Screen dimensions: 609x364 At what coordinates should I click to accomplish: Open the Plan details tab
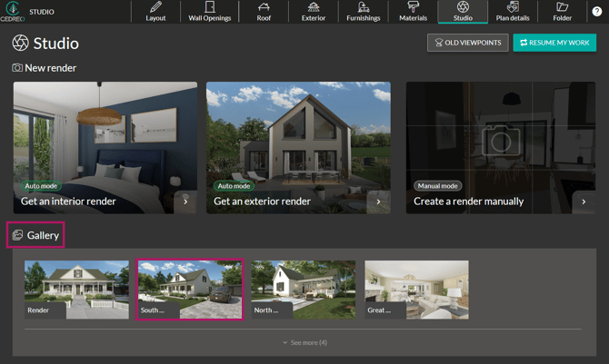pos(513,12)
